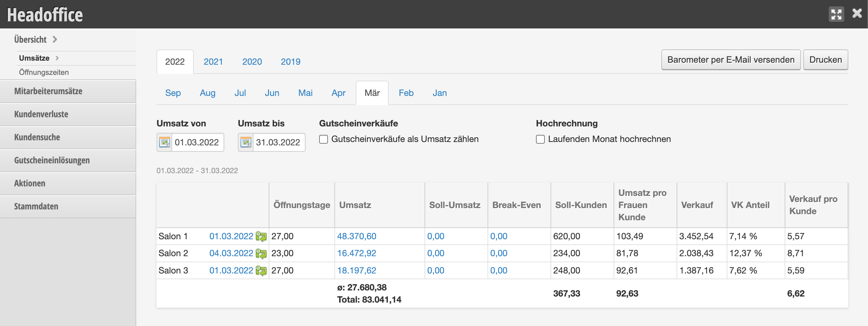Screen dimensions: 868x326
Task: Enable Laufenden Monat hochrechnen
Action: pos(540,139)
